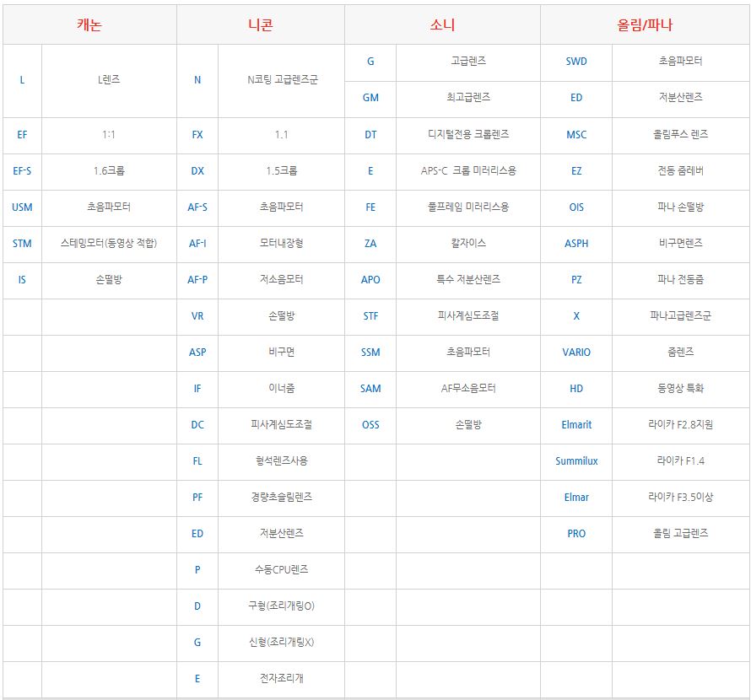Click the '파나 전동줌' cell
This screenshot has height=700, width=751.
(681, 280)
